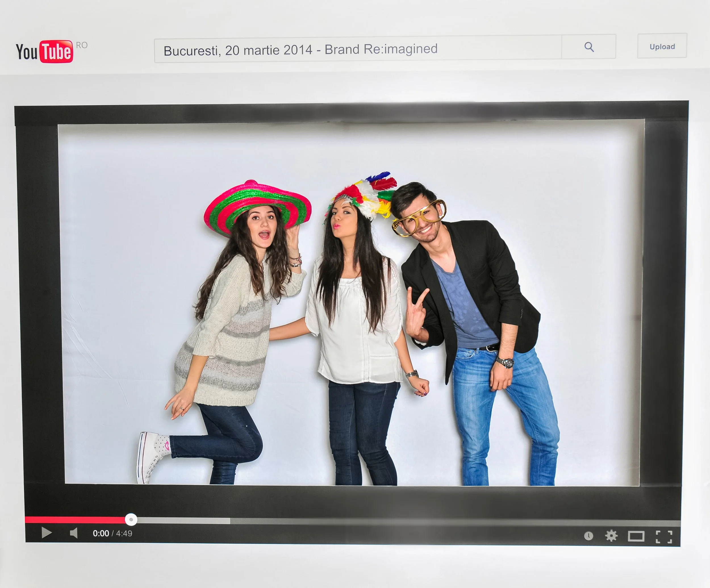Click the 4:49 total duration text
The height and width of the screenshot is (588, 710).
tap(124, 533)
